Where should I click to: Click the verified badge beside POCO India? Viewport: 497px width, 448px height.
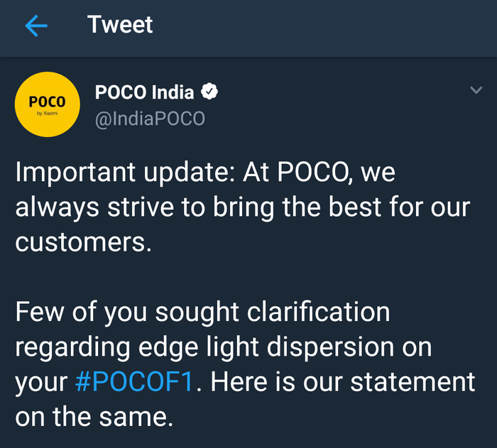tap(209, 92)
